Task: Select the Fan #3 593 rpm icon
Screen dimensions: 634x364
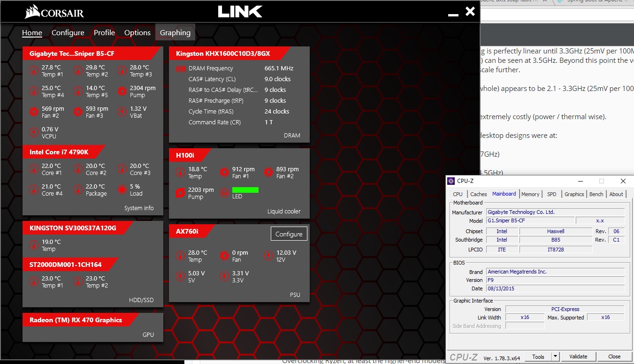Action: [x=78, y=112]
